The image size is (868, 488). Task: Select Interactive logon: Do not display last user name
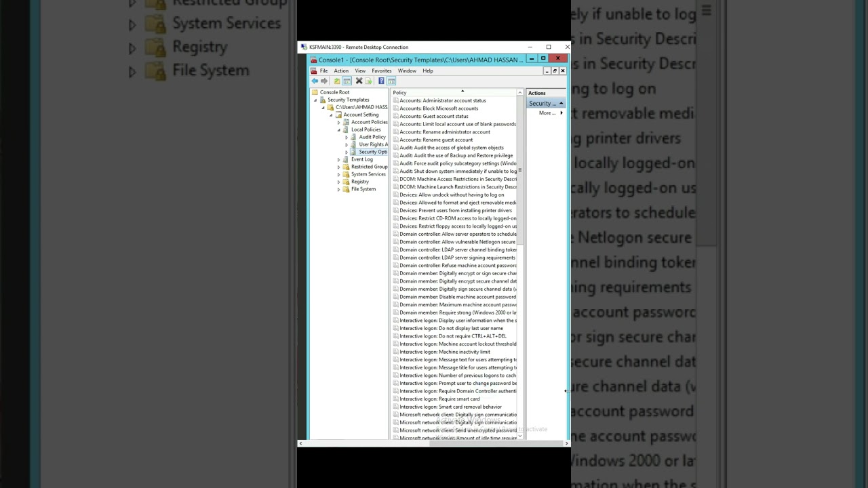tap(451, 328)
